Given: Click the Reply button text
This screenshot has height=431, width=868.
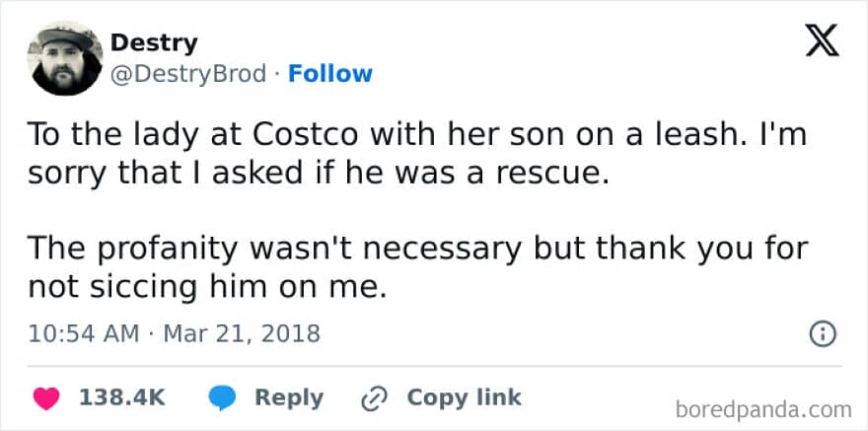Looking at the screenshot, I should 289,397.
